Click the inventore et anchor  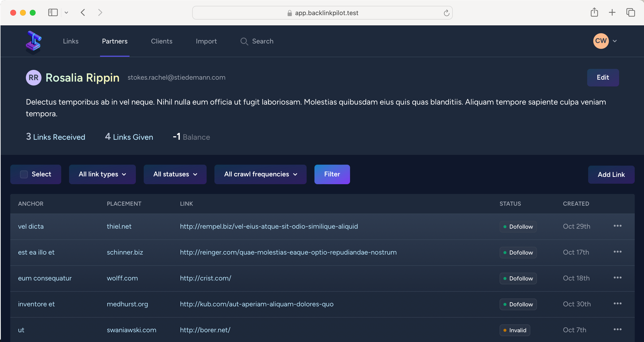(x=36, y=304)
